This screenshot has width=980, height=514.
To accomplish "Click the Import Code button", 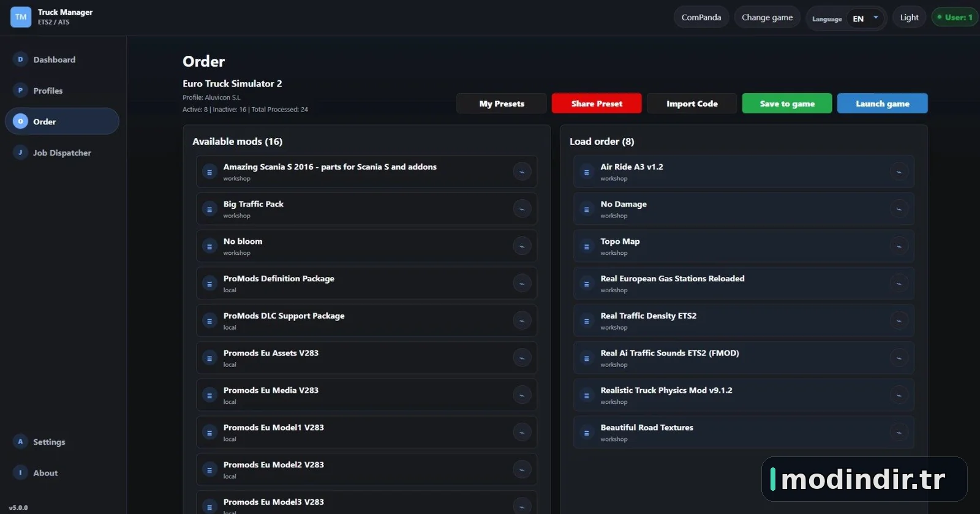I will click(692, 104).
